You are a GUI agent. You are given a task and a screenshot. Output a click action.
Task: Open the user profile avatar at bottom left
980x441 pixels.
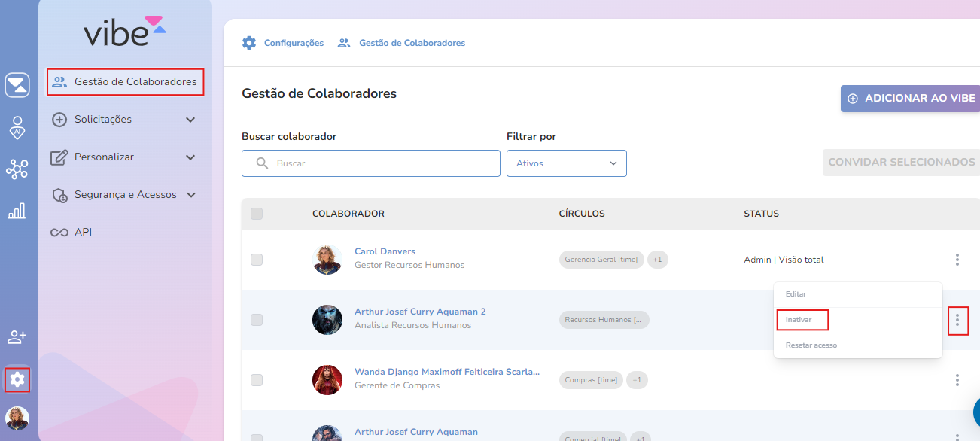17,418
